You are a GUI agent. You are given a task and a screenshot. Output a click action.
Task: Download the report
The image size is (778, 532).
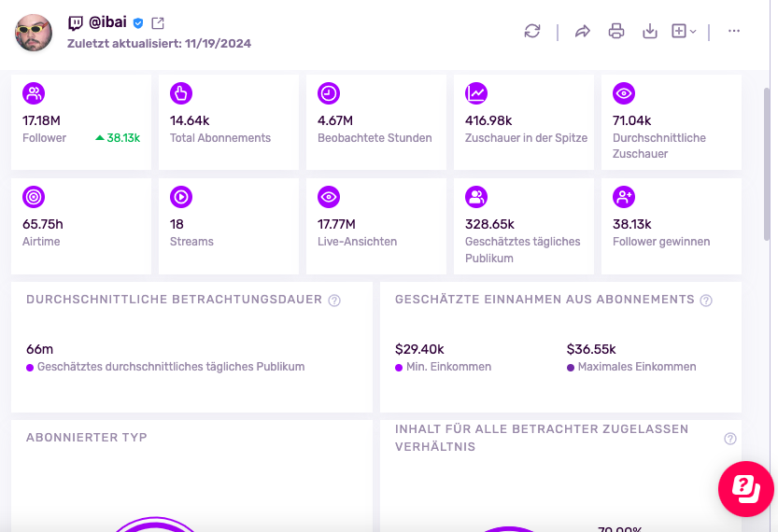(649, 31)
